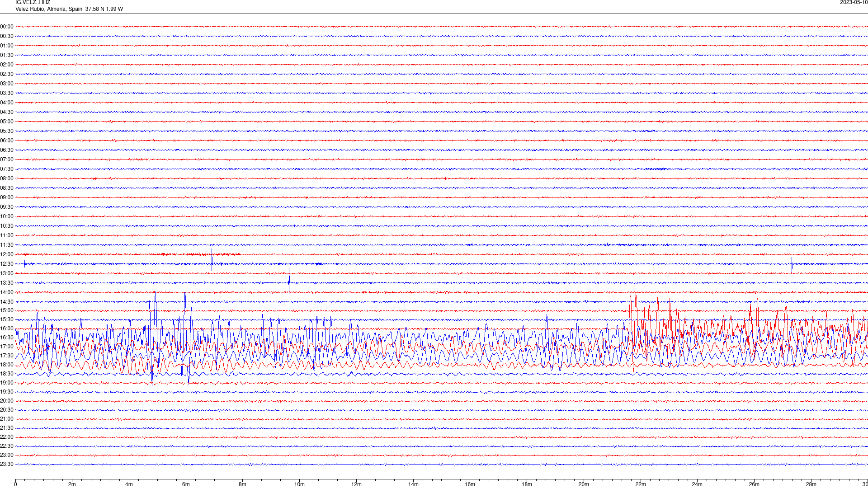This screenshot has height=488, width=868.
Task: Select the 06:30 time row label
Action: point(7,150)
